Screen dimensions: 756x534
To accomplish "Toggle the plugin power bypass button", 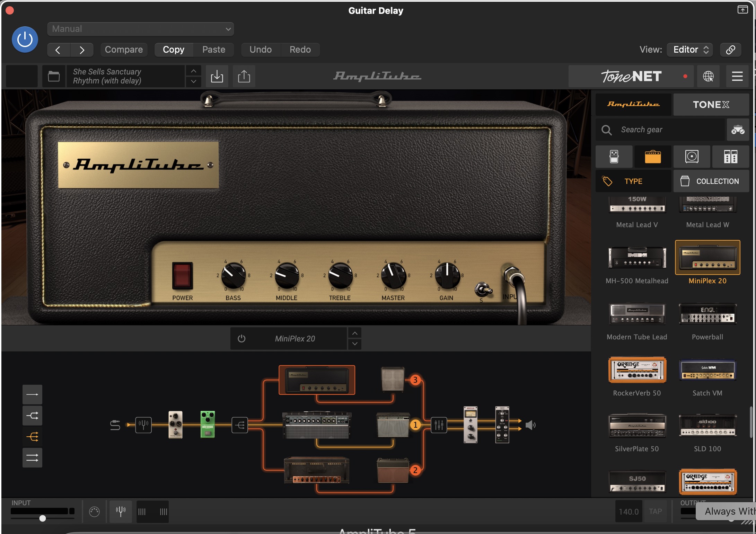I will pos(25,39).
